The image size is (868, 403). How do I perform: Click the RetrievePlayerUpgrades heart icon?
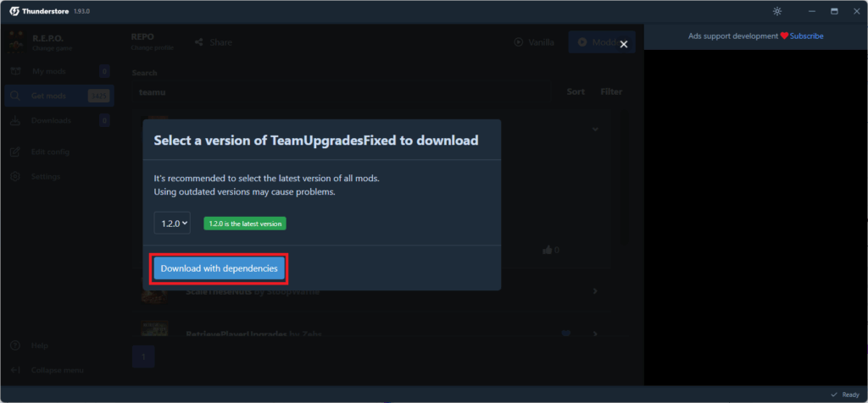[x=565, y=334]
